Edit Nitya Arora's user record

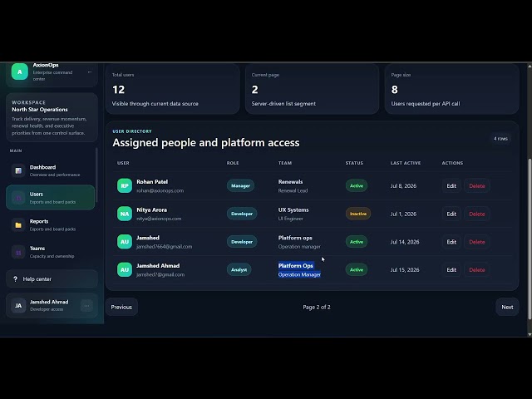click(x=451, y=214)
